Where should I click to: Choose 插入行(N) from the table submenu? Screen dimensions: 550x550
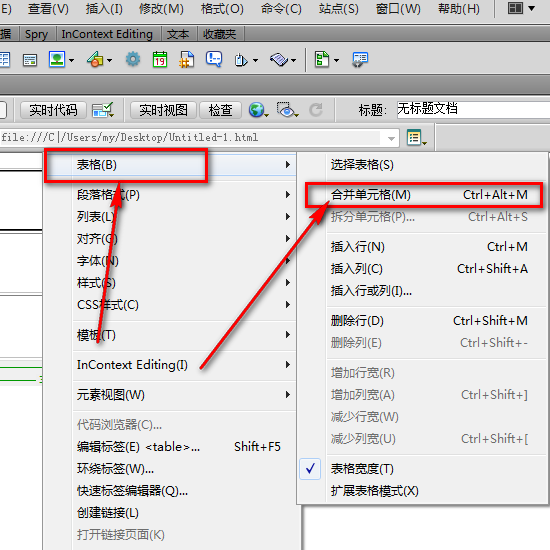429,247
